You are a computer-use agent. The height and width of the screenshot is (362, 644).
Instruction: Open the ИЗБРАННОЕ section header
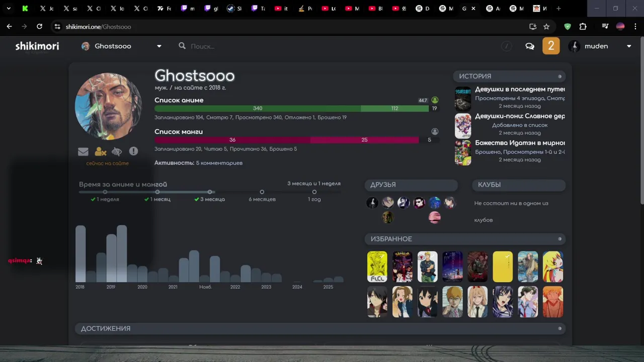point(465,239)
